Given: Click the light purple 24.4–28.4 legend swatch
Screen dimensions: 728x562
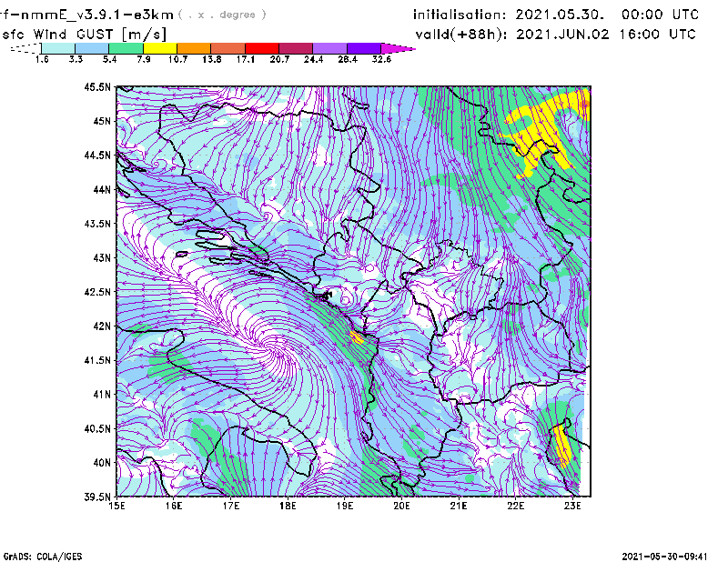Looking at the screenshot, I should [x=330, y=48].
